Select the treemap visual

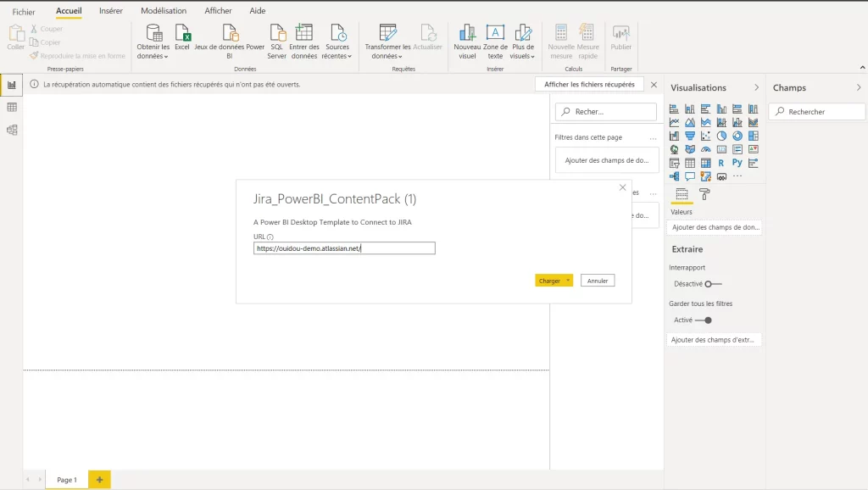pos(754,136)
